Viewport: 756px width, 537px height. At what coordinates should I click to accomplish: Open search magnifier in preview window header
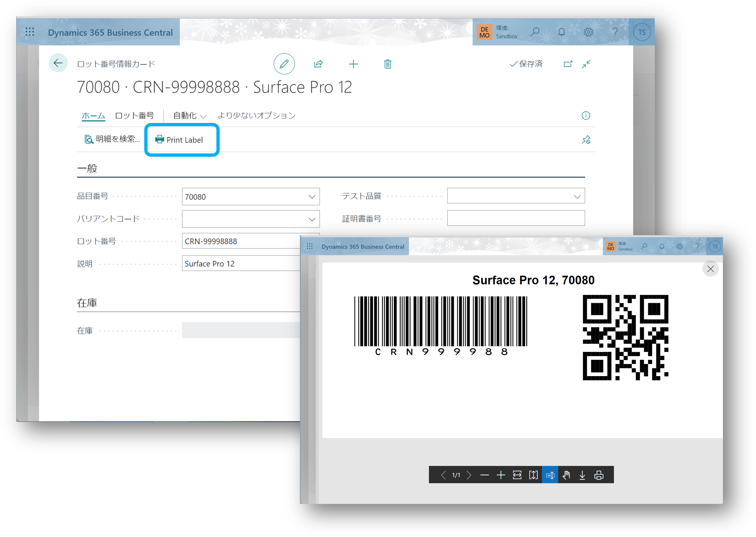tap(644, 246)
